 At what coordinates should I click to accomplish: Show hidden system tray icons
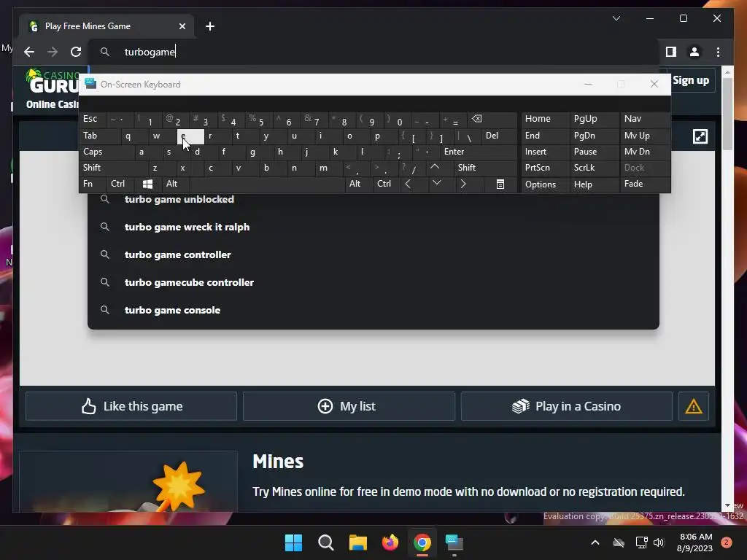595,542
